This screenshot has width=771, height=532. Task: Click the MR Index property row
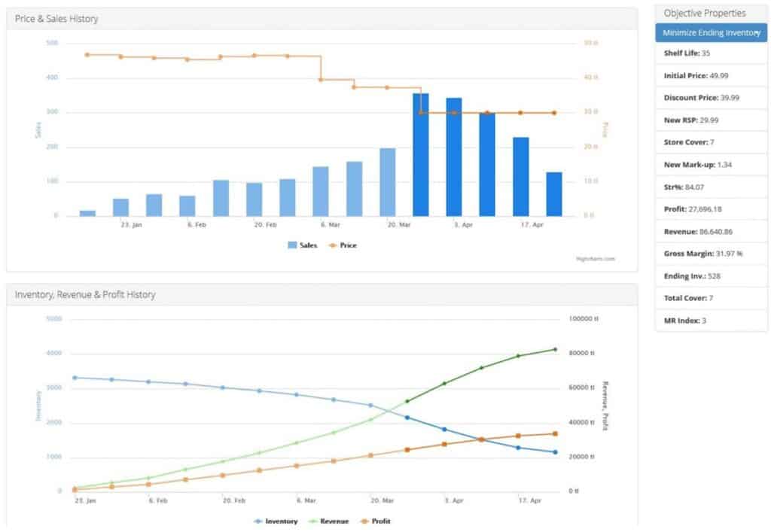point(711,321)
